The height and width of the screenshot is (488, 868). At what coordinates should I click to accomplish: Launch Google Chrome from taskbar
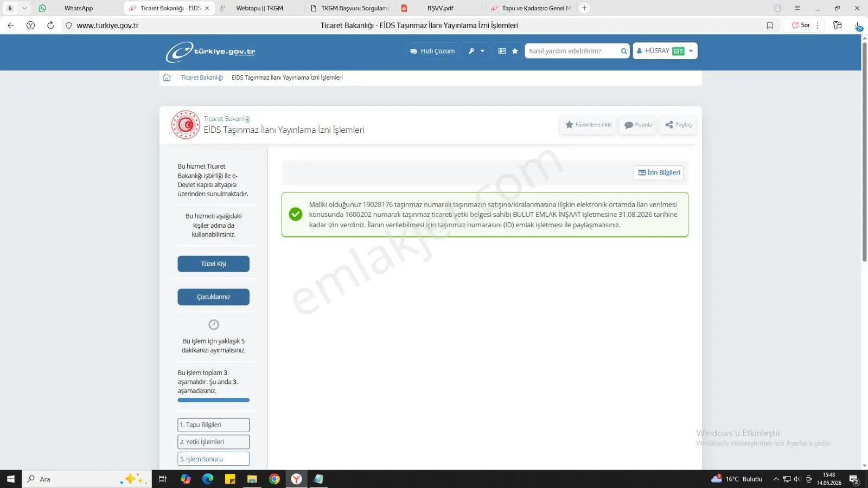(x=275, y=479)
